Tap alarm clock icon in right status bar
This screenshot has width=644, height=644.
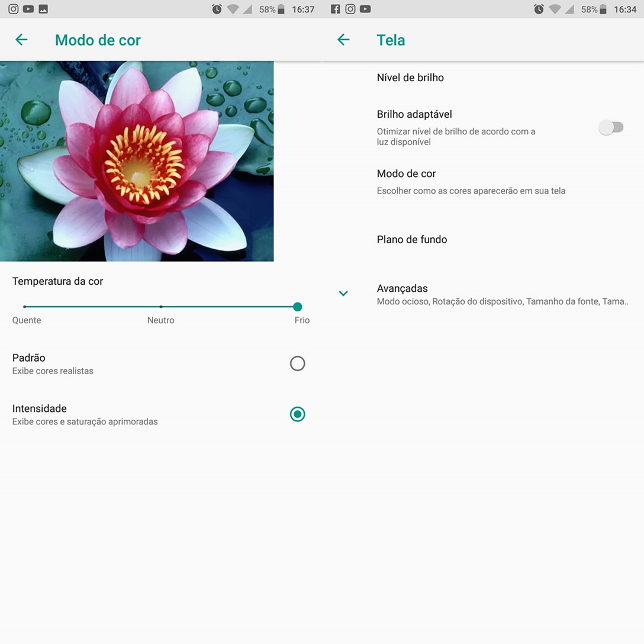coord(539,9)
